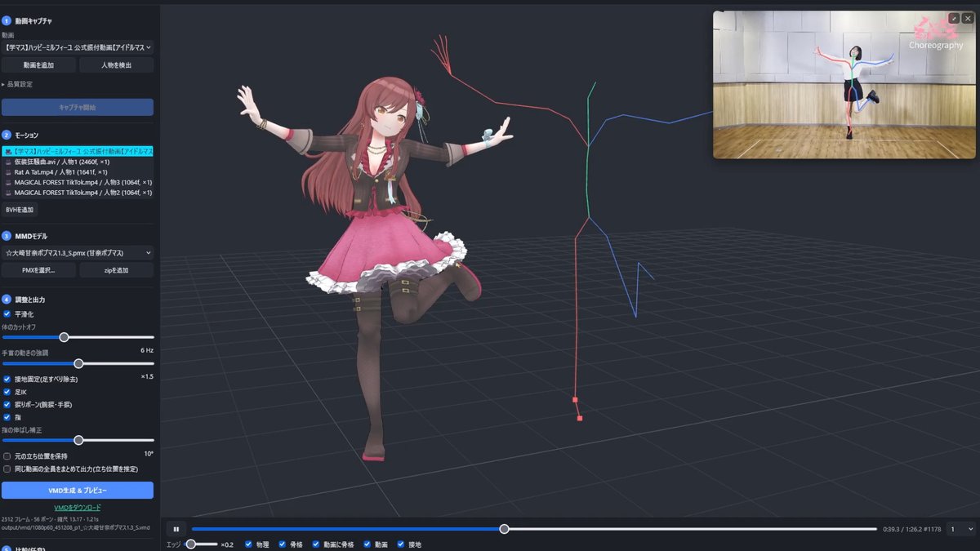Open the 動画 video selection dropdown
This screenshot has width=980, height=551.
pos(78,47)
